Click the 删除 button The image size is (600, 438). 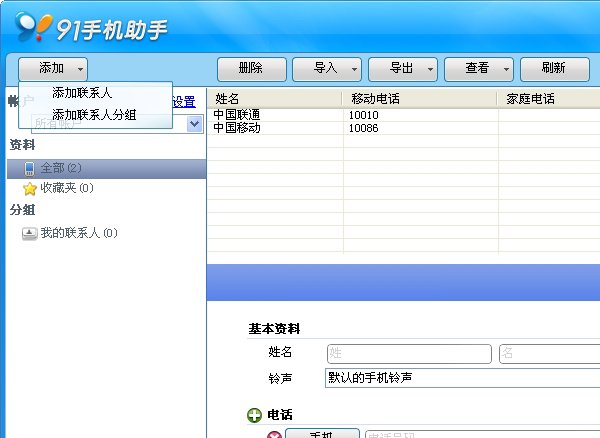pos(251,69)
